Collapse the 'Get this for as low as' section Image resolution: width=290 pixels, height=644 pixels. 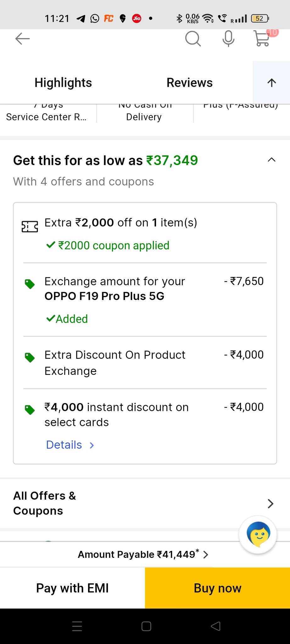271,160
